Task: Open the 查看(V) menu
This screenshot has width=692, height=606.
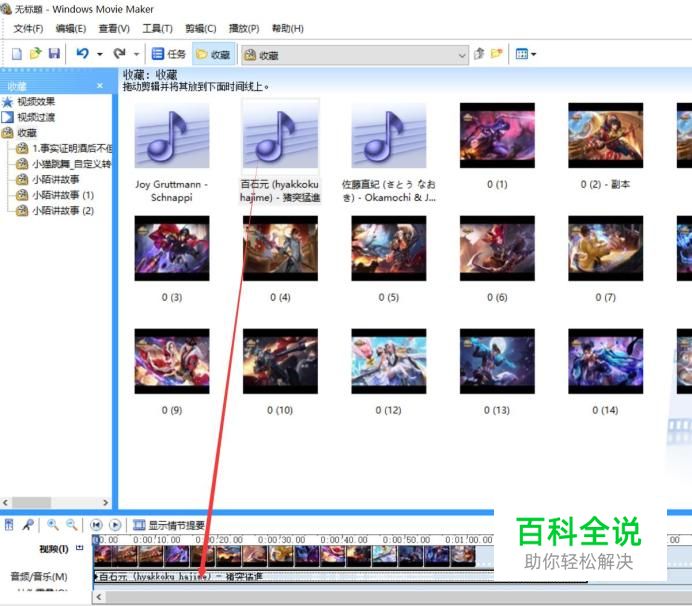Action: pyautogui.click(x=114, y=29)
